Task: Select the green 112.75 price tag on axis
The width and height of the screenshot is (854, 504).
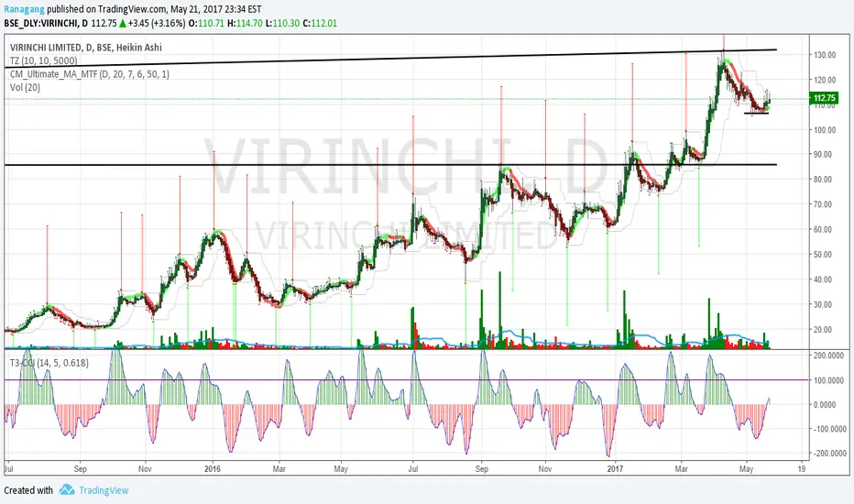Action: (825, 98)
